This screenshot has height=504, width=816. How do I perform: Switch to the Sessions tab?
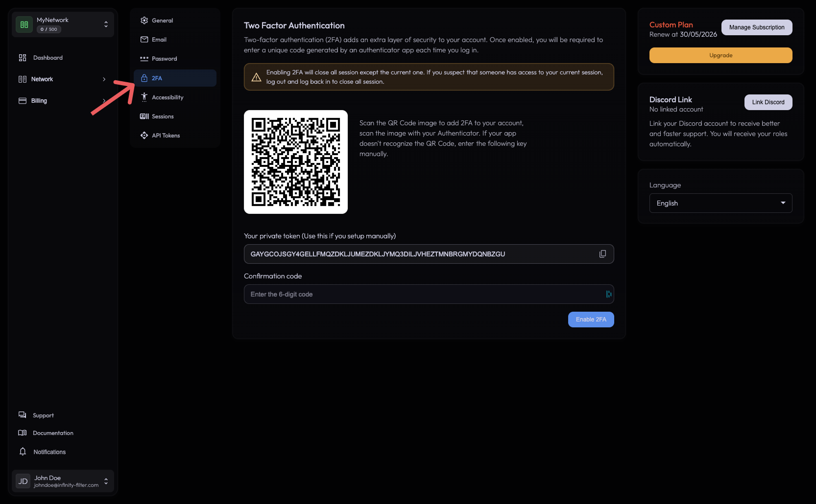click(175, 116)
